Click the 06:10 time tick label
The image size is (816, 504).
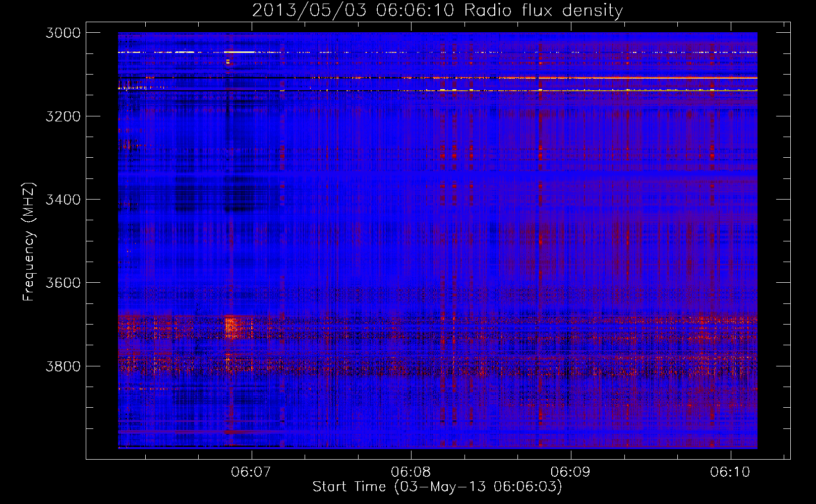[730, 472]
